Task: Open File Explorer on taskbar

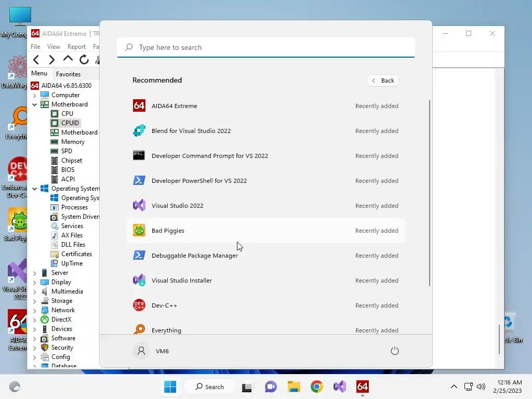Action: pyautogui.click(x=294, y=387)
